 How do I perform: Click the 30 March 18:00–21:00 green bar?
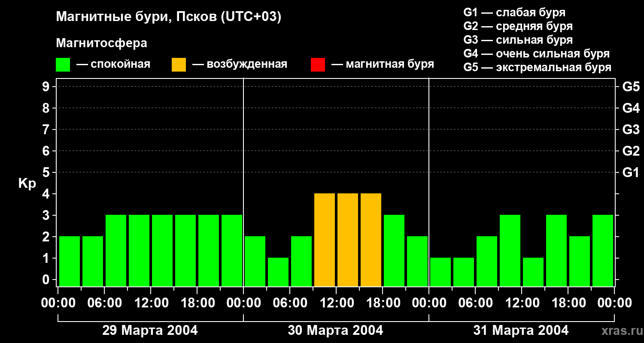click(394, 250)
